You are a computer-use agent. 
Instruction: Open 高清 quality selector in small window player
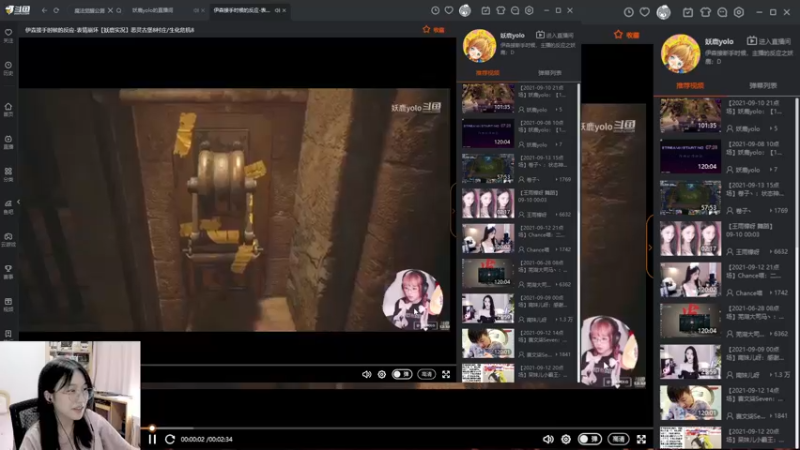pos(427,374)
